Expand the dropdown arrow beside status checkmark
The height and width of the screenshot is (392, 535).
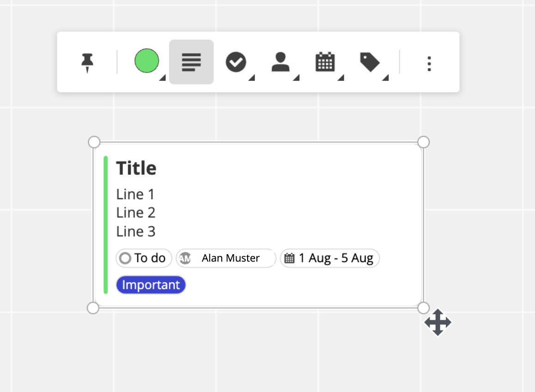click(251, 79)
